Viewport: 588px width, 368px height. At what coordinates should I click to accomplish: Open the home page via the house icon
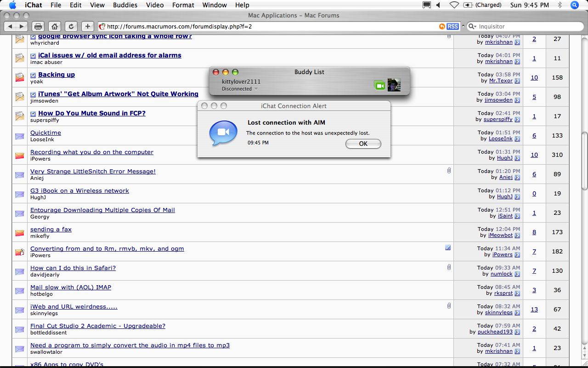coord(54,26)
